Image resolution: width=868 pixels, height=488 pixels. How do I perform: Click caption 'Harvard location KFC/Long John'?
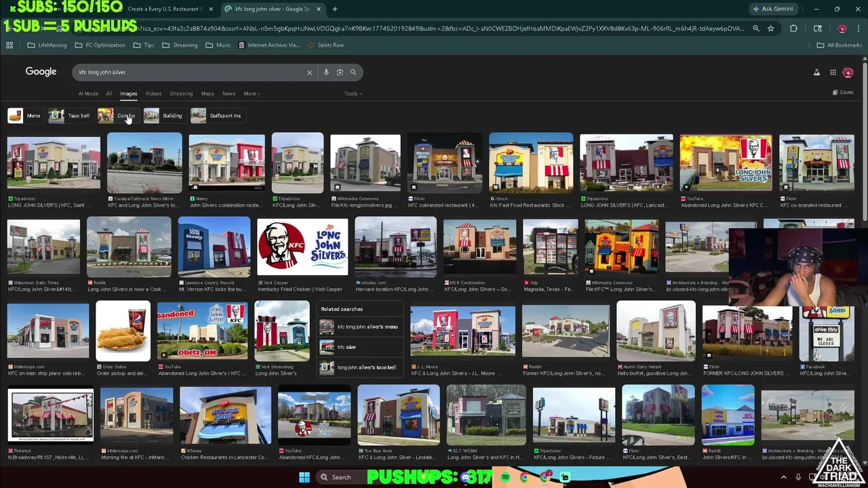tap(393, 289)
